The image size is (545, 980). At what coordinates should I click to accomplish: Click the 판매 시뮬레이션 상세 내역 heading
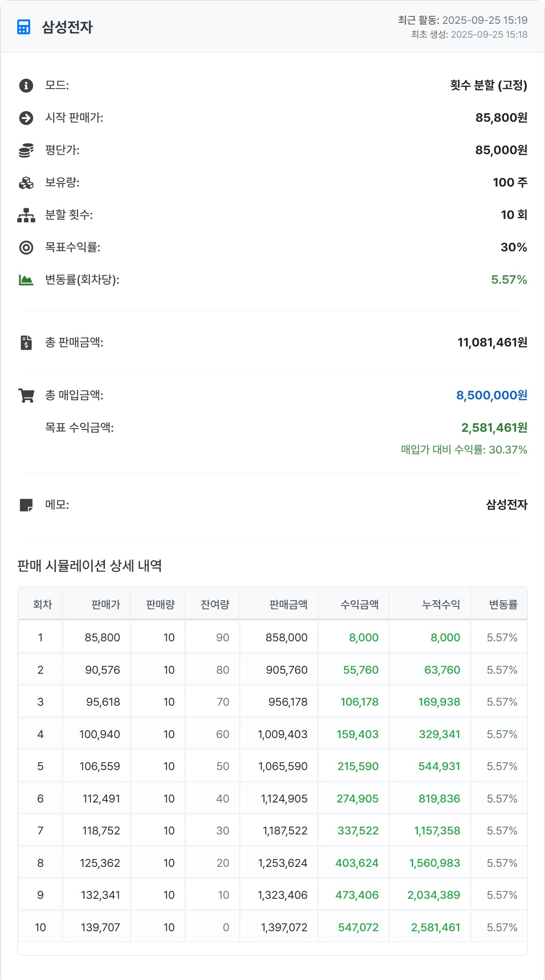pos(89,566)
